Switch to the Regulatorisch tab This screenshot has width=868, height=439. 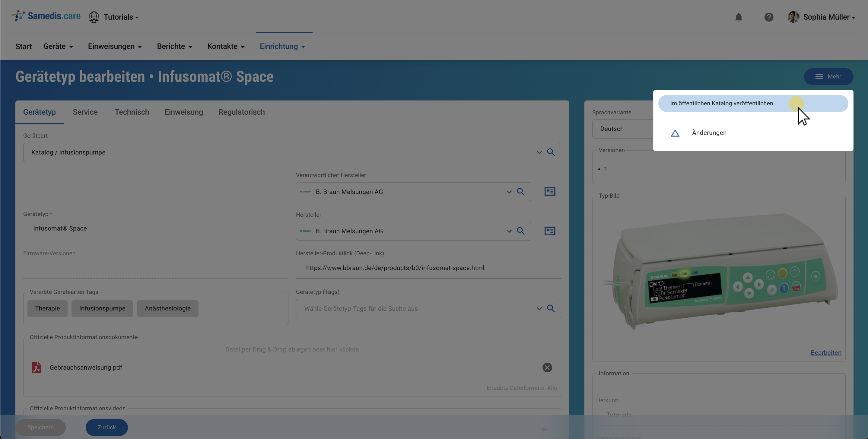(241, 112)
